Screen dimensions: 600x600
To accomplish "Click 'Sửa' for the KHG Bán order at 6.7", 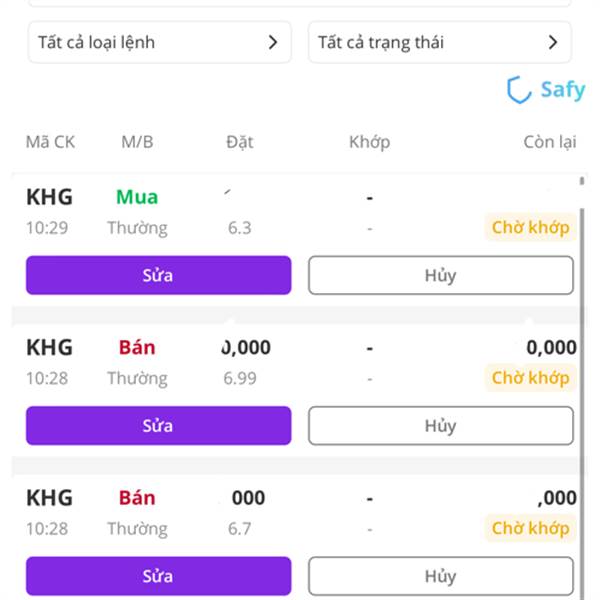I will pos(158,576).
